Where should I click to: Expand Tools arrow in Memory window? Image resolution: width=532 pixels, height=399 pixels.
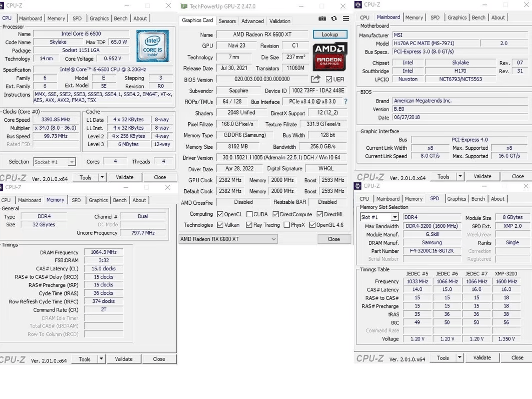tap(101, 359)
